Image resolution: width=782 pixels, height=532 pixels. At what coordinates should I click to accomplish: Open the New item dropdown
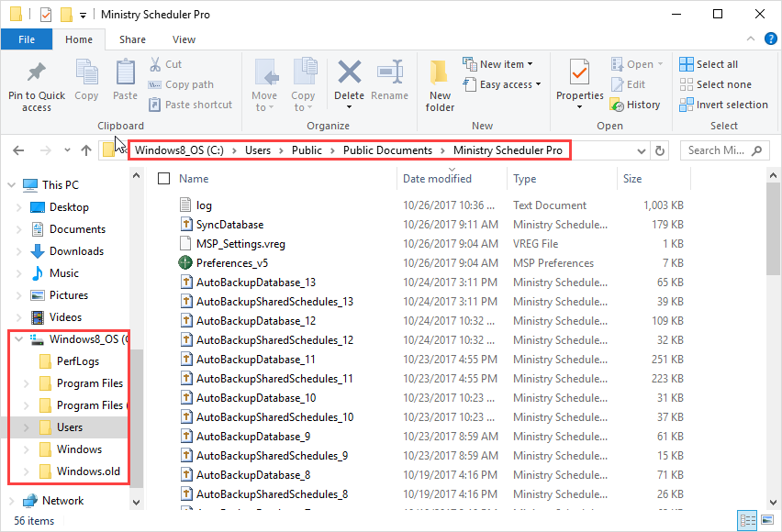click(497, 64)
